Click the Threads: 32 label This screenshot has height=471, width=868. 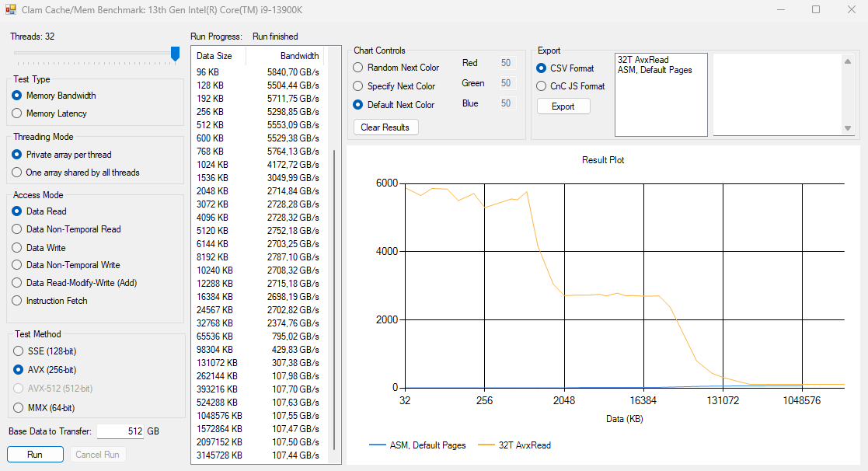(x=32, y=37)
